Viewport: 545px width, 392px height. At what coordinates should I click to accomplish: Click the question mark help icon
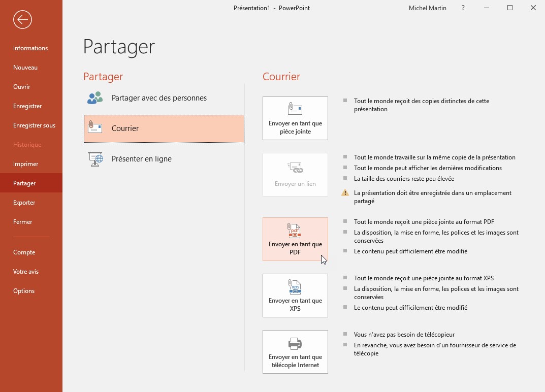(463, 8)
